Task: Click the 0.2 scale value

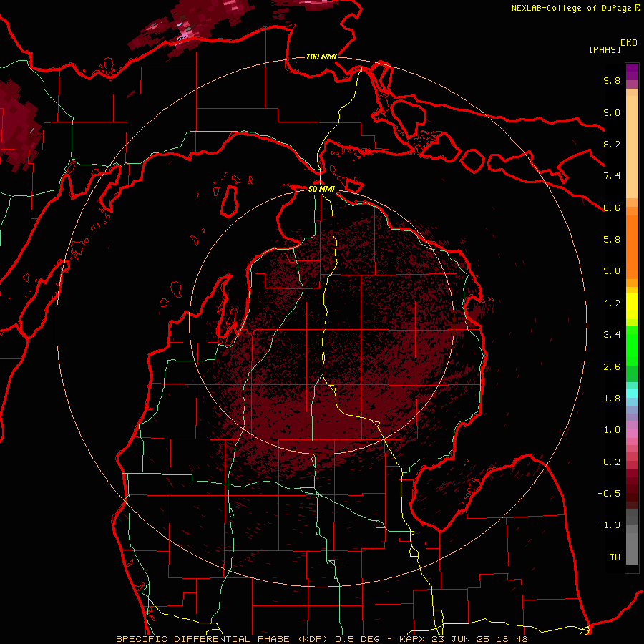Action: (612, 462)
